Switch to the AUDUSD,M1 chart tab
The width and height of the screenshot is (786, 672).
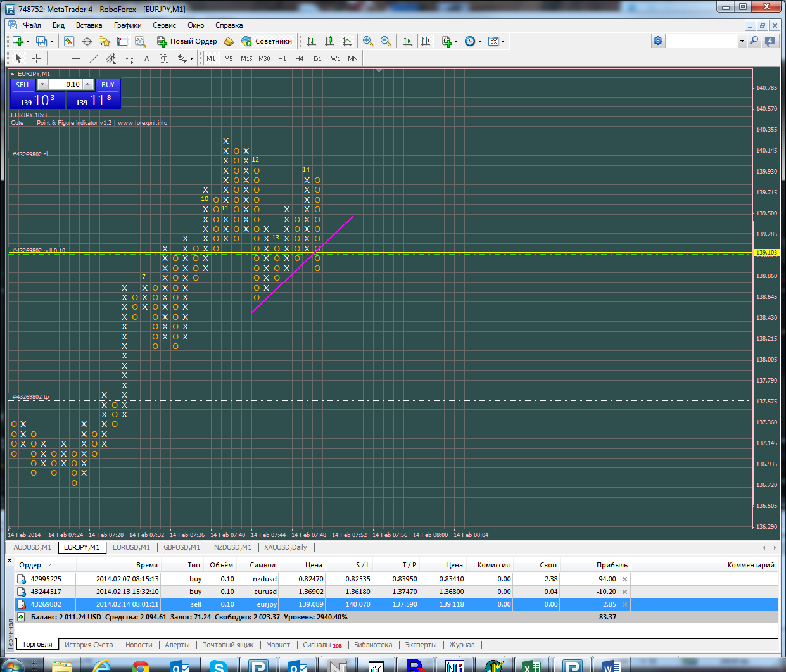tap(32, 547)
